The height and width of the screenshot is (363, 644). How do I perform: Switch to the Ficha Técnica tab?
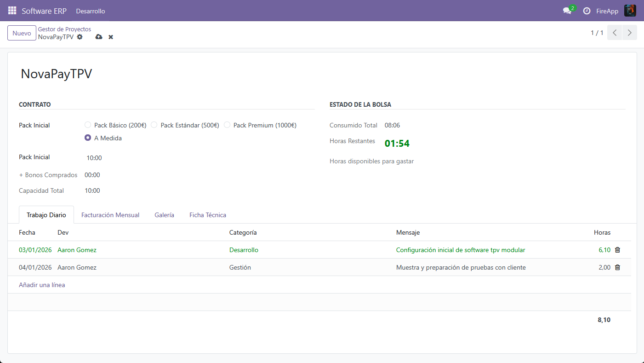point(208,215)
